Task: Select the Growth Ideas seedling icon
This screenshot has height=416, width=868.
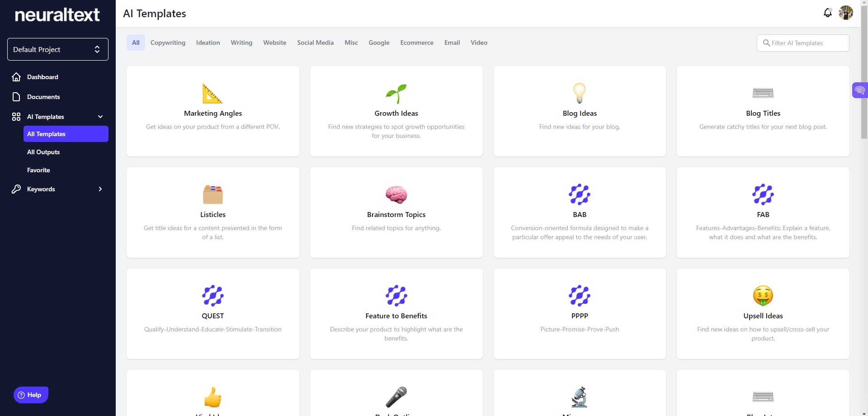Action: (396, 93)
